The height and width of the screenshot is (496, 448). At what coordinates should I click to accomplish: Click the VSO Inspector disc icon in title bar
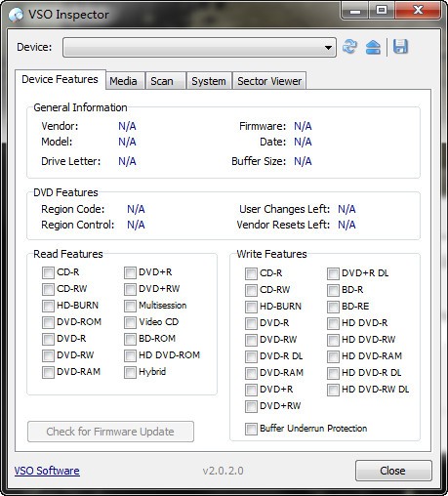[16, 15]
